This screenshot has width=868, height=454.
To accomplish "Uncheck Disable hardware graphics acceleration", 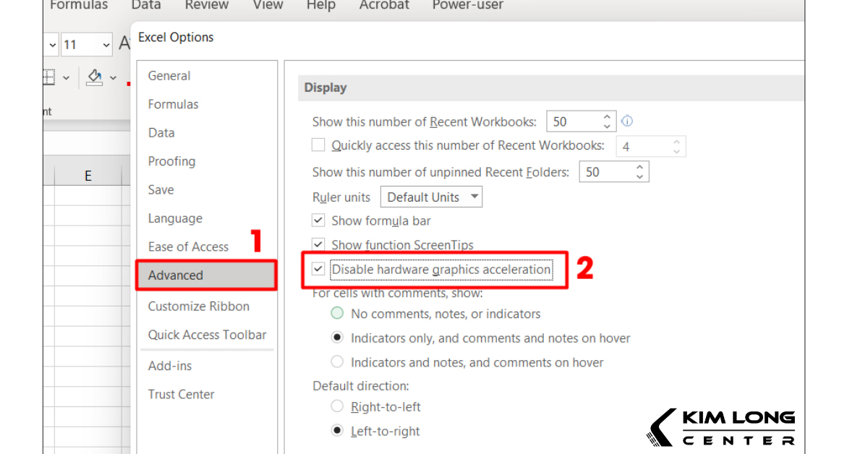I will tap(318, 269).
